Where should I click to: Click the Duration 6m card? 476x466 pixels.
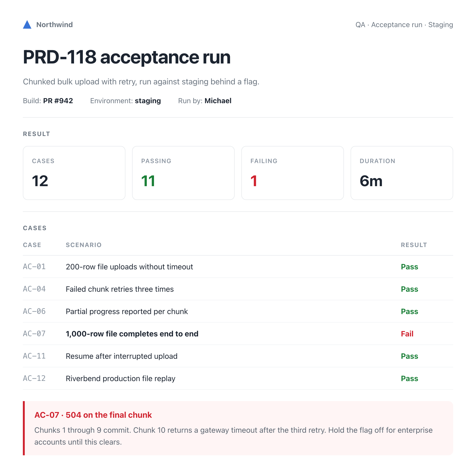click(x=402, y=173)
